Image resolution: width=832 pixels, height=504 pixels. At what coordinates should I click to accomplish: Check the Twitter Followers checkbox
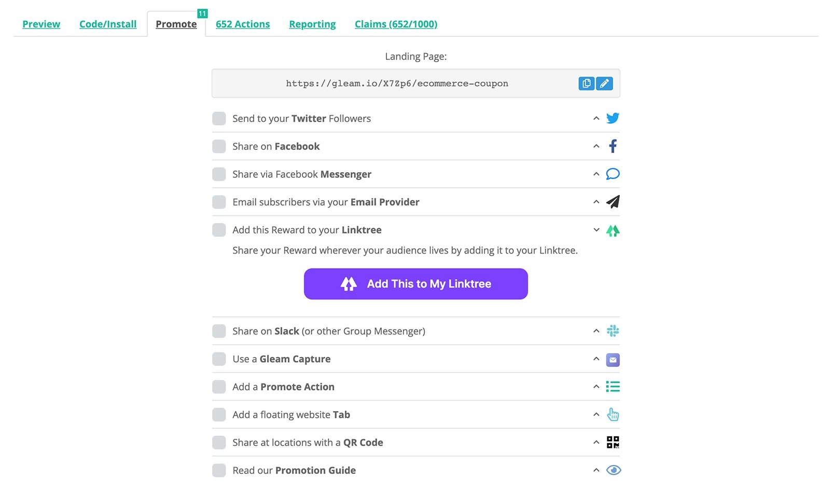219,119
